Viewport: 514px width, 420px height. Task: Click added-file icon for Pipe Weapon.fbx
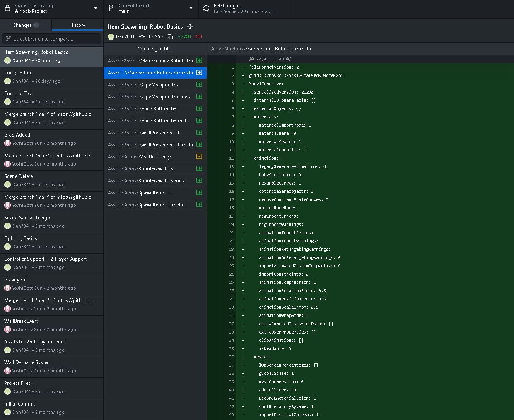pos(199,84)
